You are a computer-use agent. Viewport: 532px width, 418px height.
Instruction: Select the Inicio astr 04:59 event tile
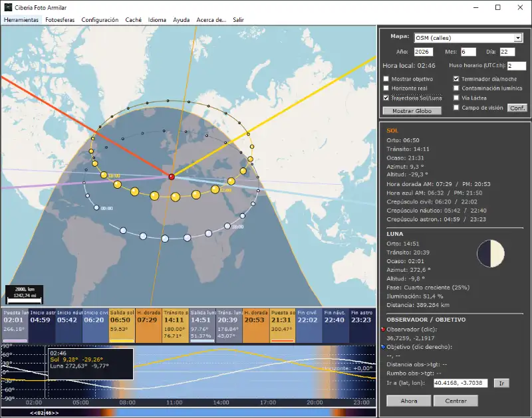coord(42,326)
